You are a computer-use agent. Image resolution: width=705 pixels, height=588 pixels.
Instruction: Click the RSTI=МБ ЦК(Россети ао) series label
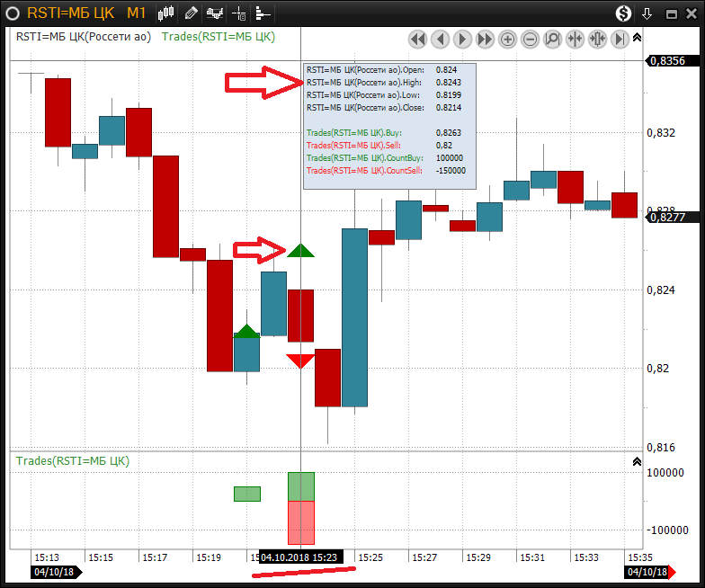(84, 37)
